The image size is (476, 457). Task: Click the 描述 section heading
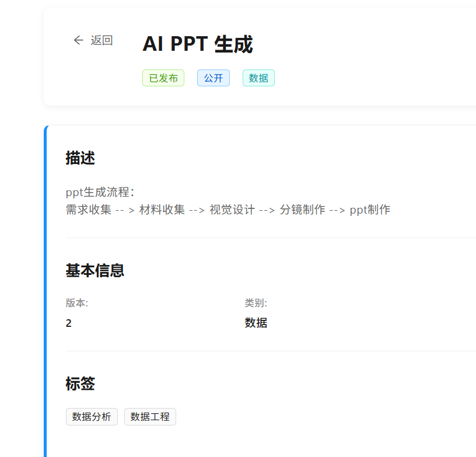[x=80, y=158]
